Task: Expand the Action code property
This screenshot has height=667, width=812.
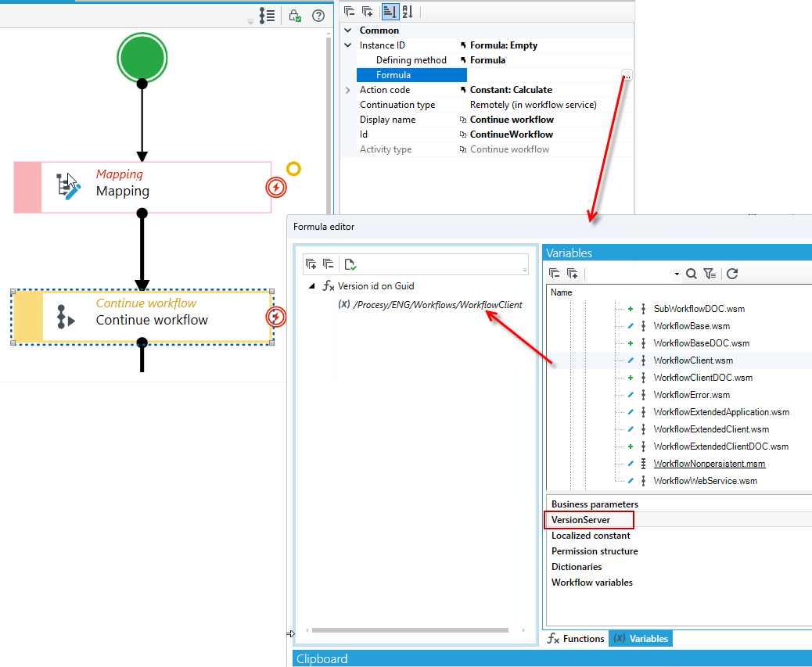Action: pos(348,90)
